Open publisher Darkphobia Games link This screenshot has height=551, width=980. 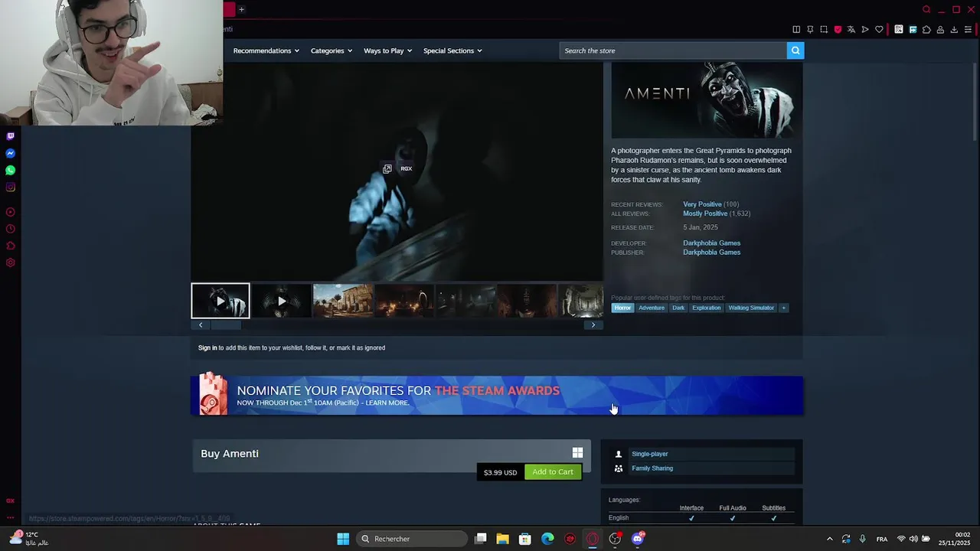[711, 253]
